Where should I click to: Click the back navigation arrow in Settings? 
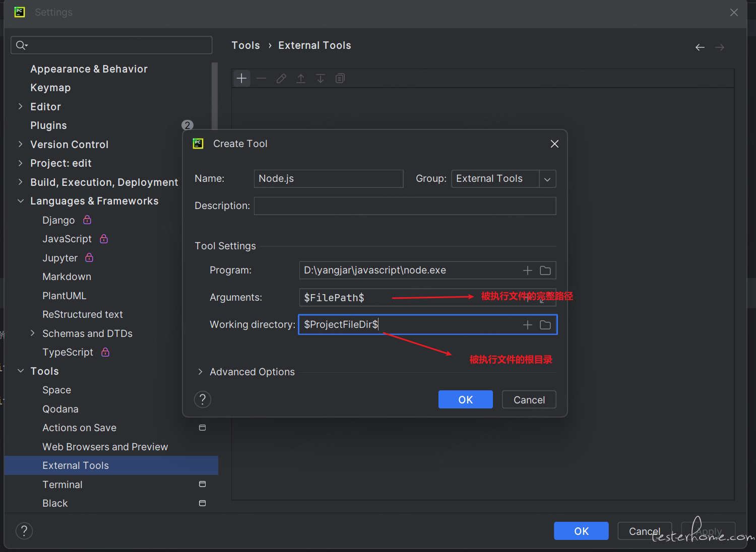(700, 47)
